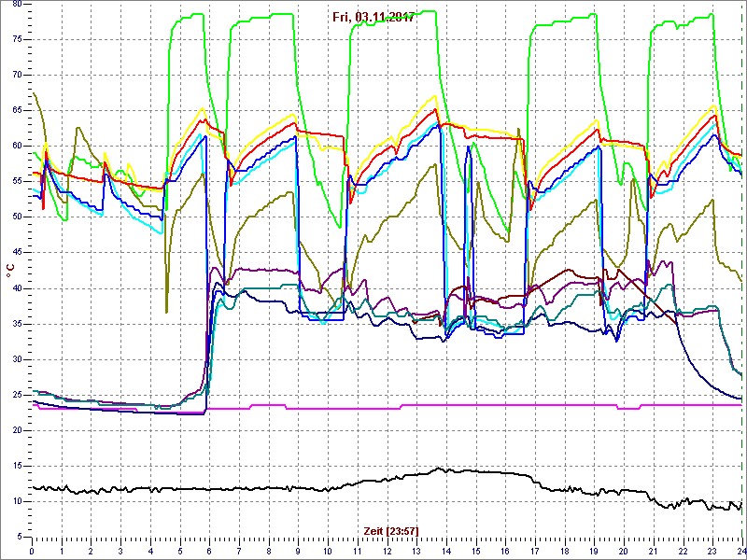Click the 'Zeit [23:57]' time axis label
This screenshot has height=560, width=747.
tap(391, 530)
